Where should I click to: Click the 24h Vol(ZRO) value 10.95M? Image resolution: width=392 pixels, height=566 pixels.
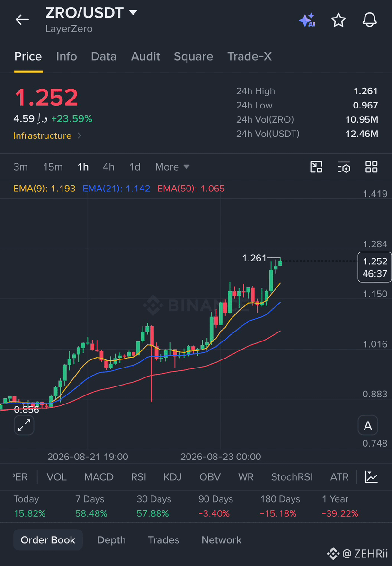coord(362,119)
